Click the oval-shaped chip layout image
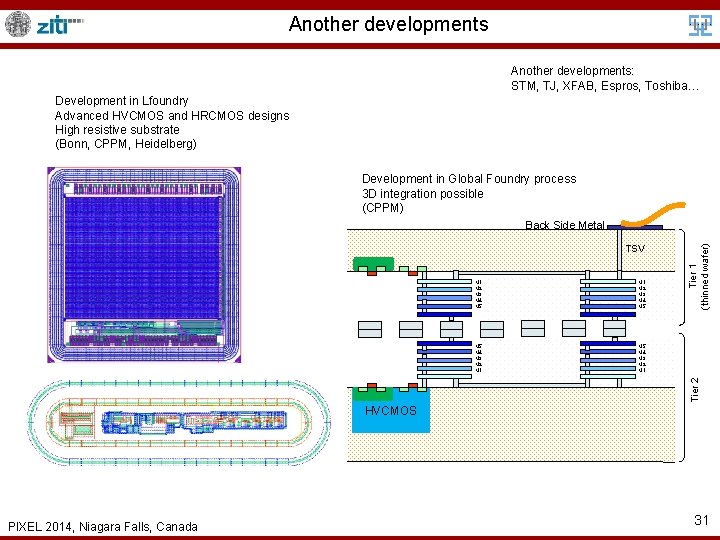Screen dimensions: 720x540 pos(179,422)
